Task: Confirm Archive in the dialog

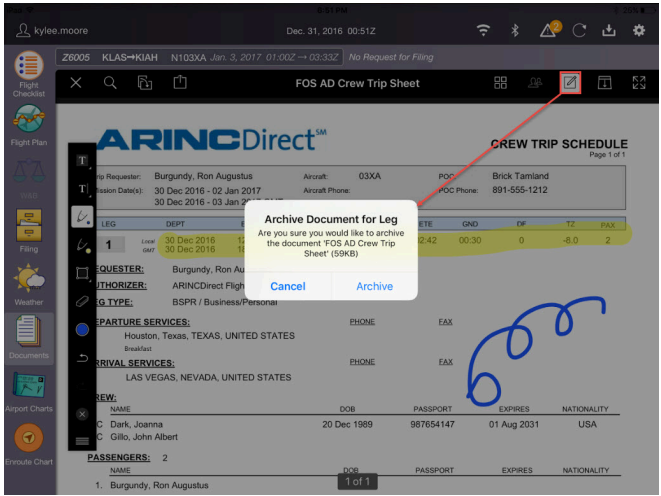Action: coord(374,286)
